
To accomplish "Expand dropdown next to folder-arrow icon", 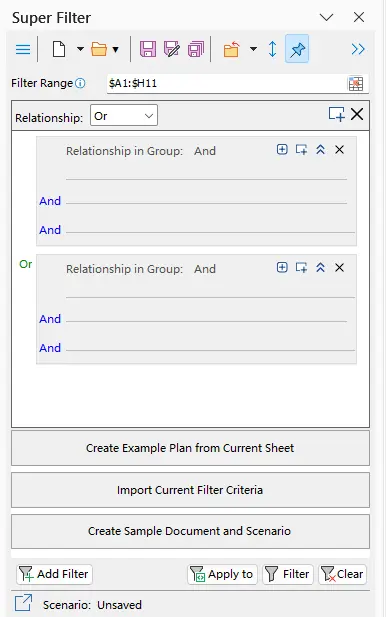I will [x=253, y=49].
